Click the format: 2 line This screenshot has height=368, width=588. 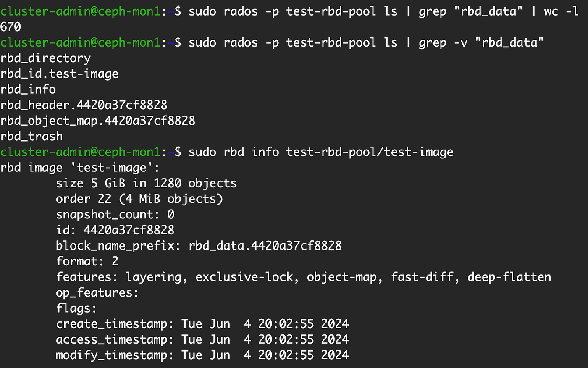87,261
